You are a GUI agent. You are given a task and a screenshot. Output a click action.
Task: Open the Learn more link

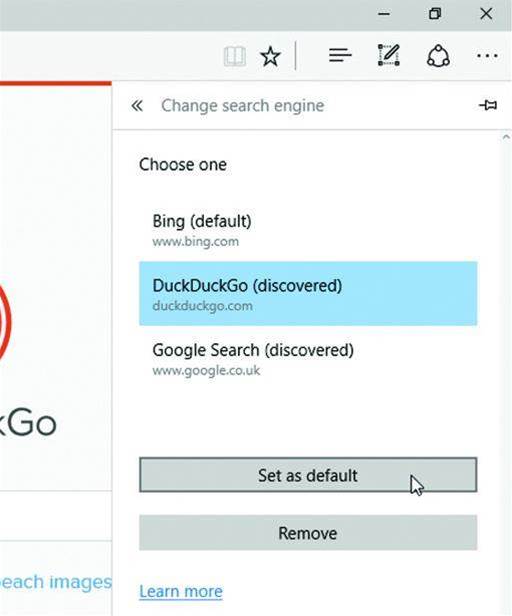181,591
